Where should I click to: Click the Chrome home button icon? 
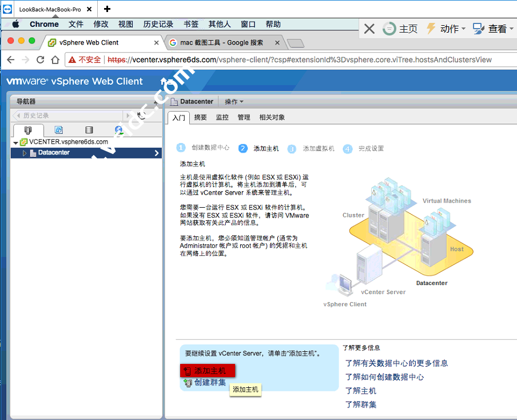point(55,60)
